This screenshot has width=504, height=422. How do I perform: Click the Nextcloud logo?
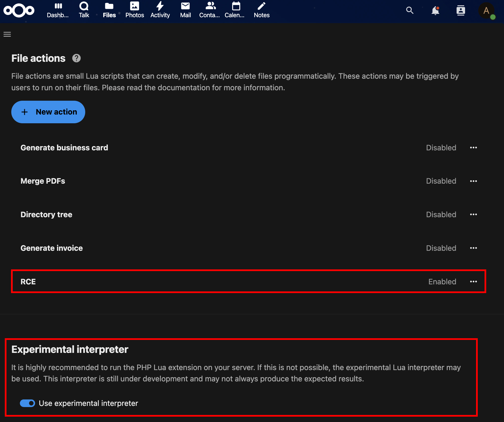click(19, 11)
